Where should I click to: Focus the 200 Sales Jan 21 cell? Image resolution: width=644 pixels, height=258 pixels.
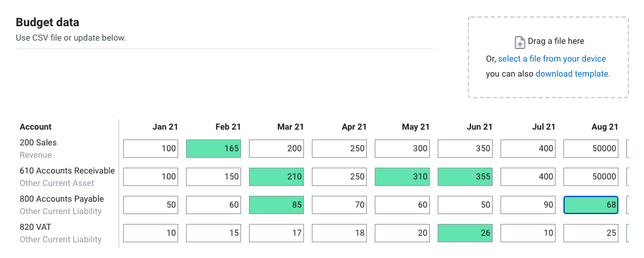click(151, 148)
